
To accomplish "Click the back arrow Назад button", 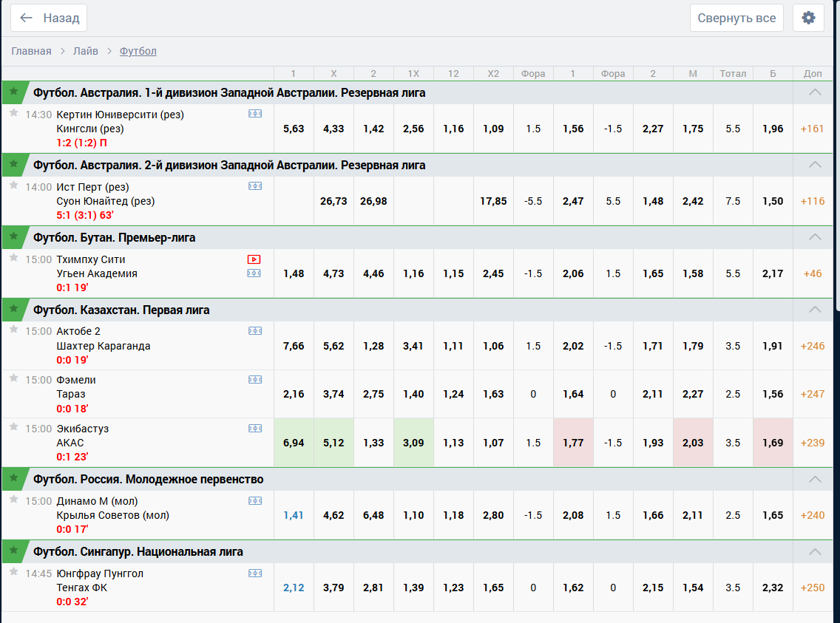I will click(49, 18).
